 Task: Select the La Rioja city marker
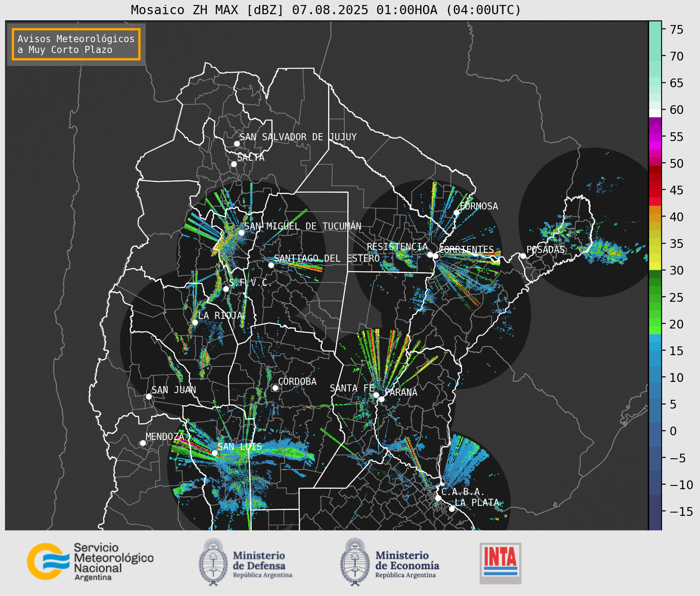point(195,322)
